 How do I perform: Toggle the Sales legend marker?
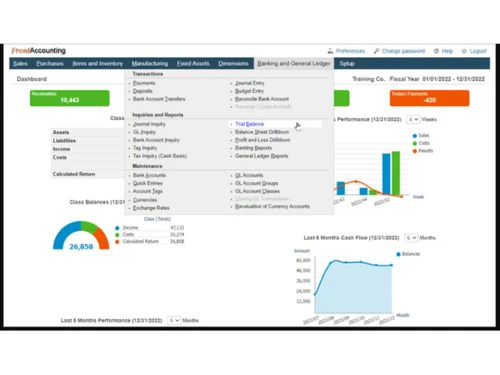point(415,136)
